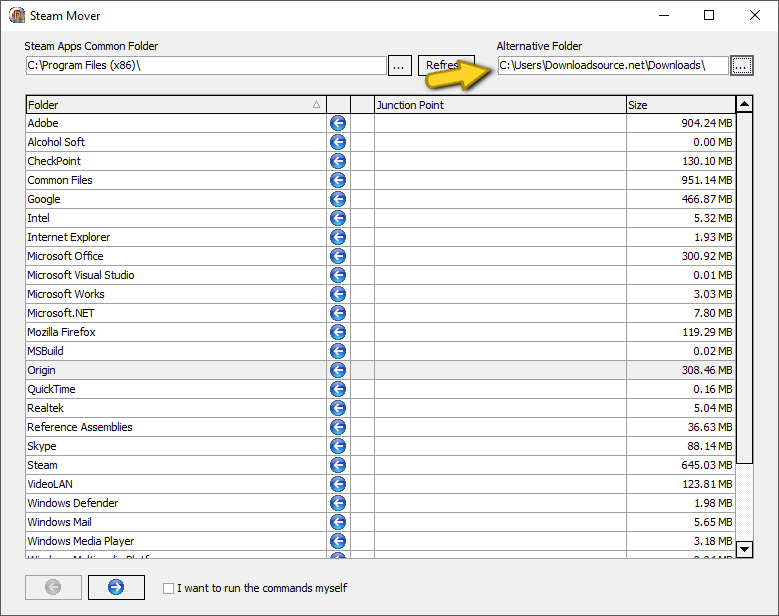The width and height of the screenshot is (779, 616).
Task: Maximize the Steam Mover window
Action: [x=709, y=15]
